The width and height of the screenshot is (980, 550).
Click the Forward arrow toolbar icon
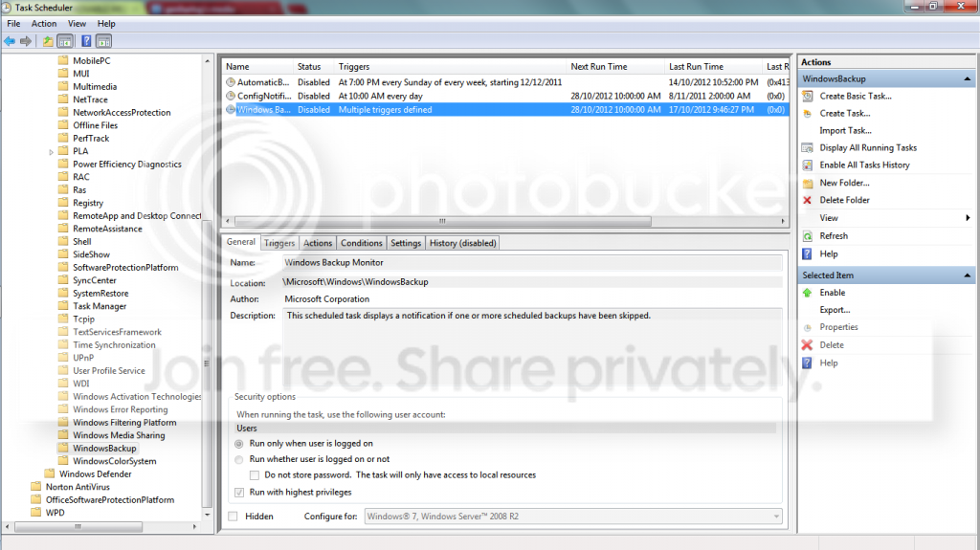(26, 41)
